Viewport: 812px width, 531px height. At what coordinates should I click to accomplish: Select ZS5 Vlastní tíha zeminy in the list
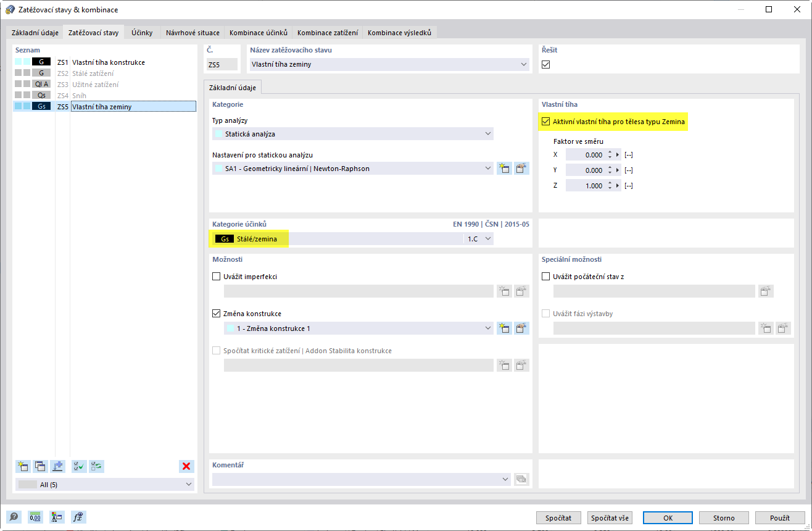pyautogui.click(x=105, y=107)
